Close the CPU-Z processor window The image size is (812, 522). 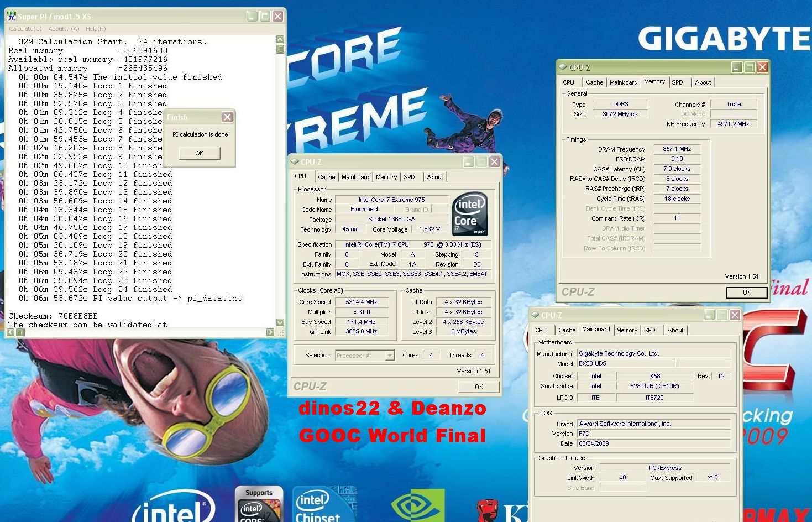click(494, 161)
